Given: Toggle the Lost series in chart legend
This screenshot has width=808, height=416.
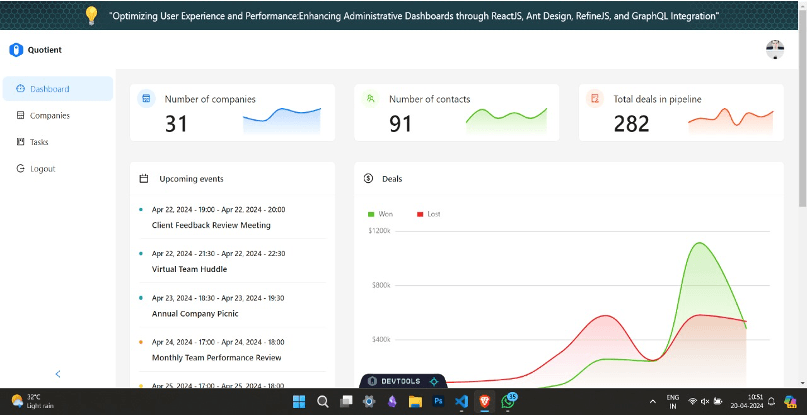Looking at the screenshot, I should (428, 214).
